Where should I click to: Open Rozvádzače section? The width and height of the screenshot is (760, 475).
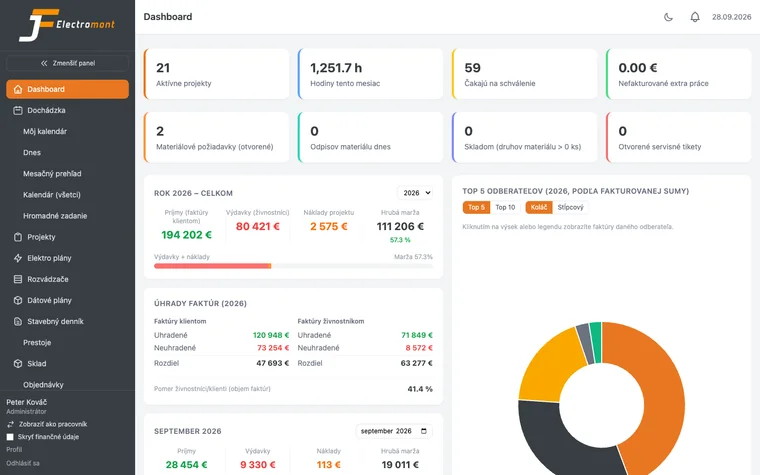(x=67, y=279)
